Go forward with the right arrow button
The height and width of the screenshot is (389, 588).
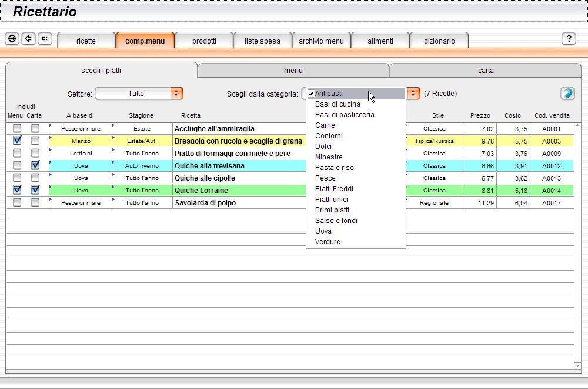coord(45,39)
